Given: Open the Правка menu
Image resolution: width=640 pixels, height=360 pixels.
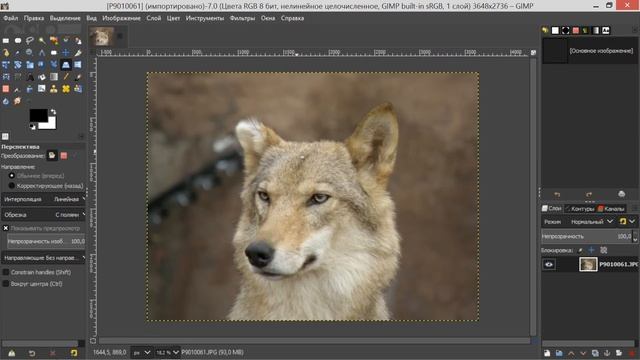Looking at the screenshot, I should pos(34,18).
